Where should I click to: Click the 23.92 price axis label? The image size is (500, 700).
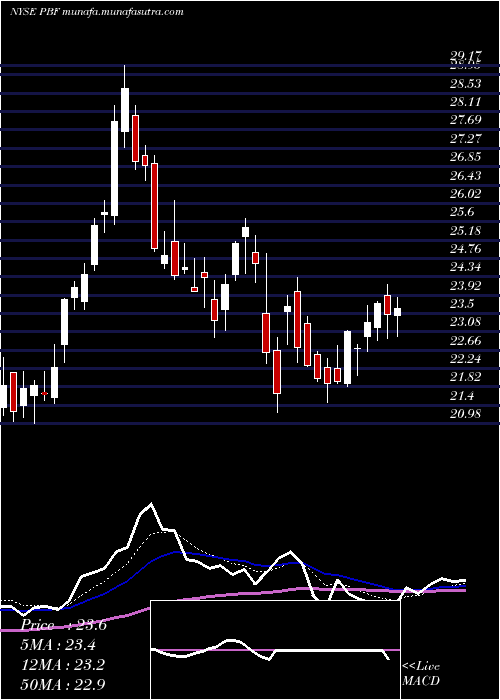[466, 286]
